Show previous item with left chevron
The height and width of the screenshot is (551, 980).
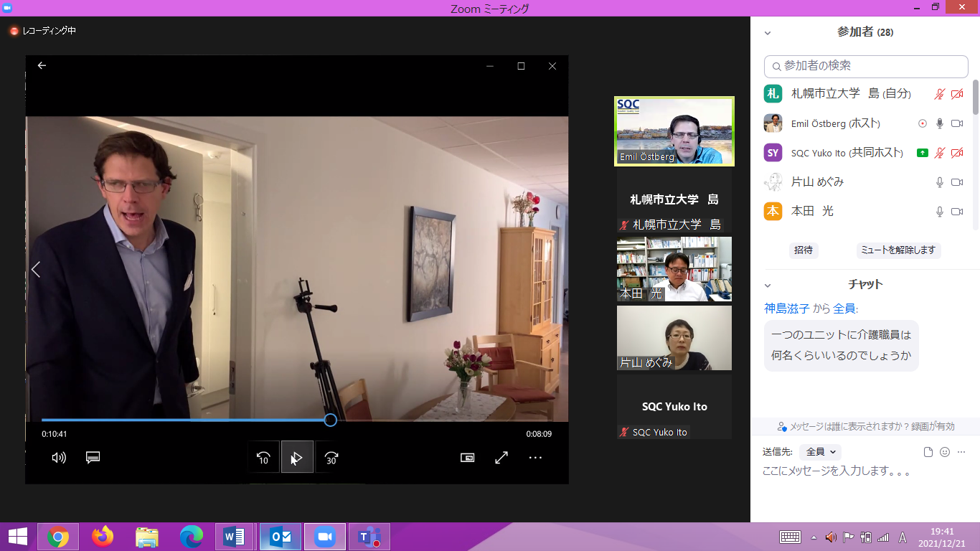pyautogui.click(x=35, y=270)
